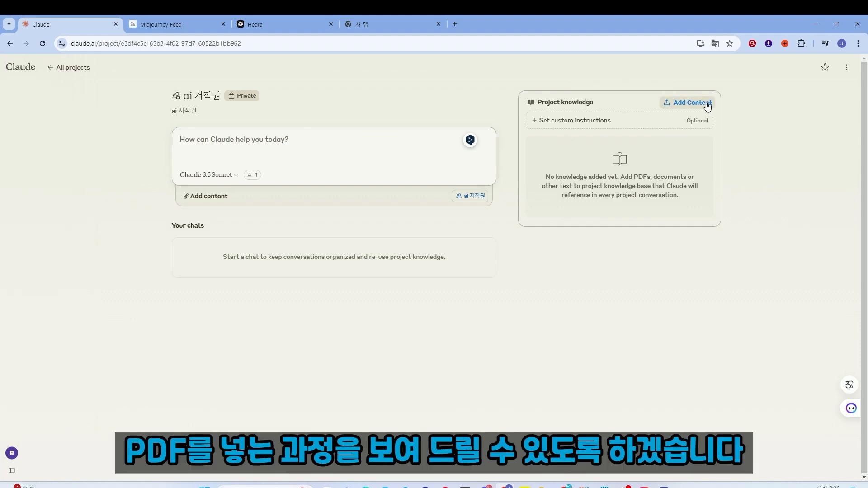The height and width of the screenshot is (488, 868).
Task: Click the Private badge
Action: 242,96
